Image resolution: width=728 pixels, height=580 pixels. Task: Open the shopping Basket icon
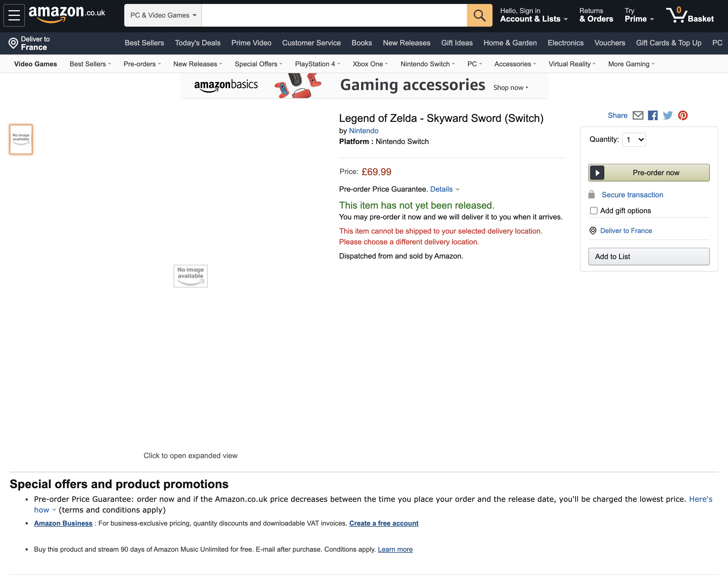[x=689, y=15]
